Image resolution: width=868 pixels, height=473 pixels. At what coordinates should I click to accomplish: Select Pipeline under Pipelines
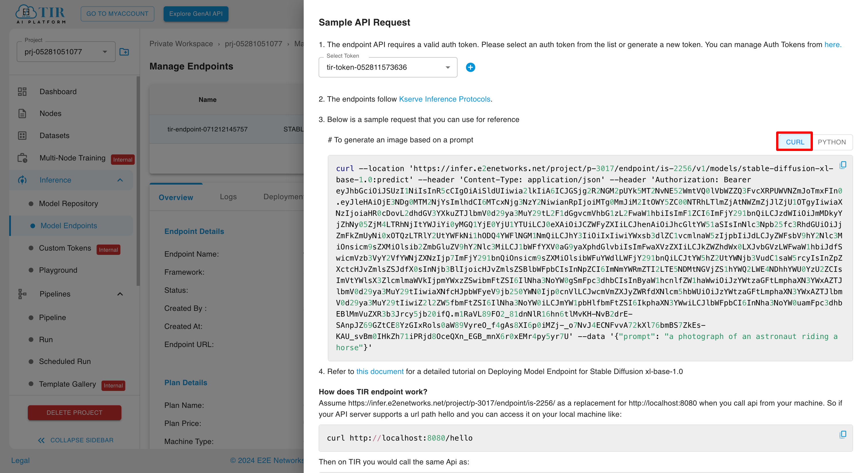tap(52, 317)
